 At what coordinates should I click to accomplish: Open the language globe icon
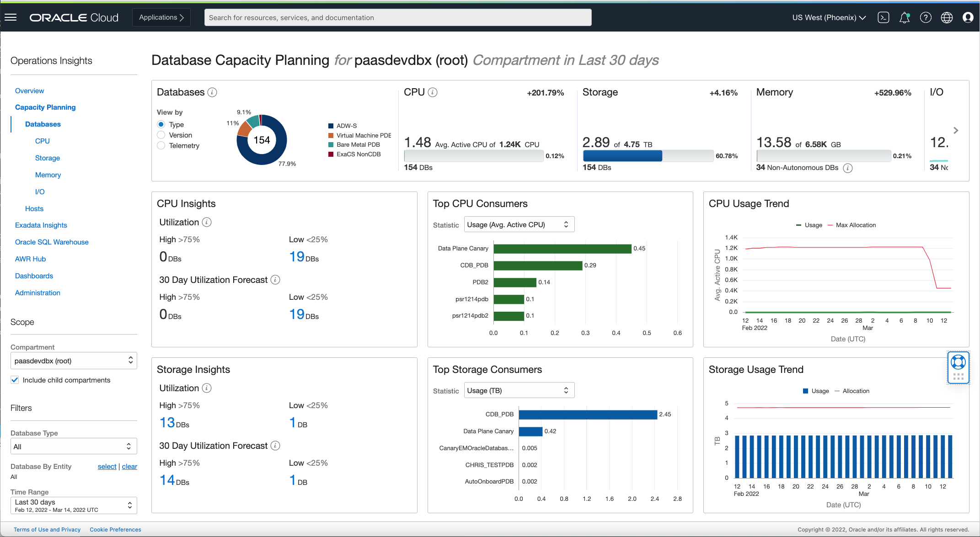[x=947, y=17]
